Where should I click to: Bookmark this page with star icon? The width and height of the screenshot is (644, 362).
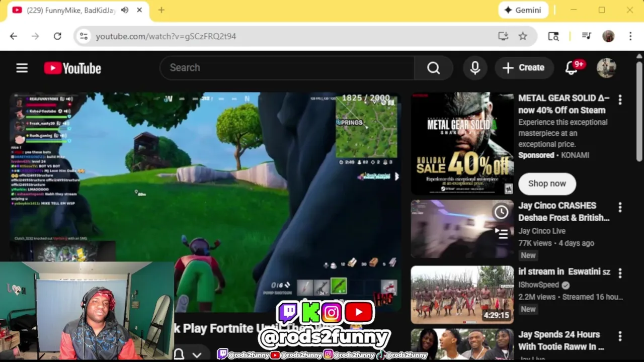click(x=523, y=36)
